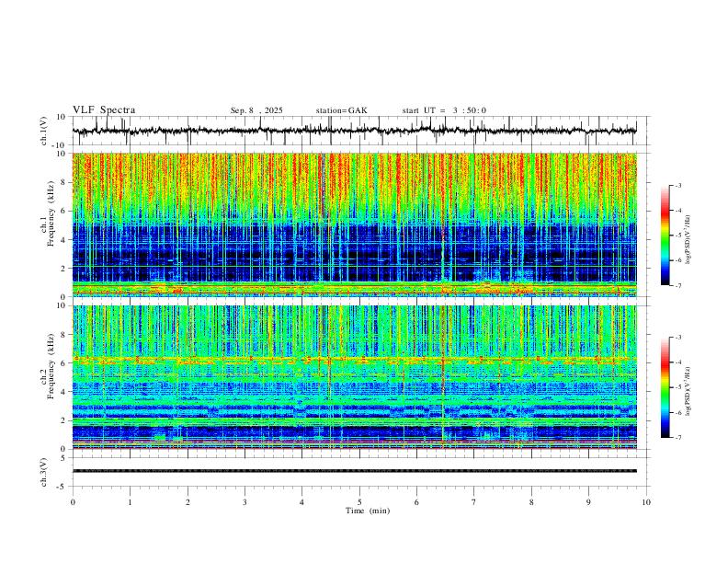This screenshot has width=728, height=563.
Task: Click the '-5' label on ch.2 color bar
Action: pos(677,387)
